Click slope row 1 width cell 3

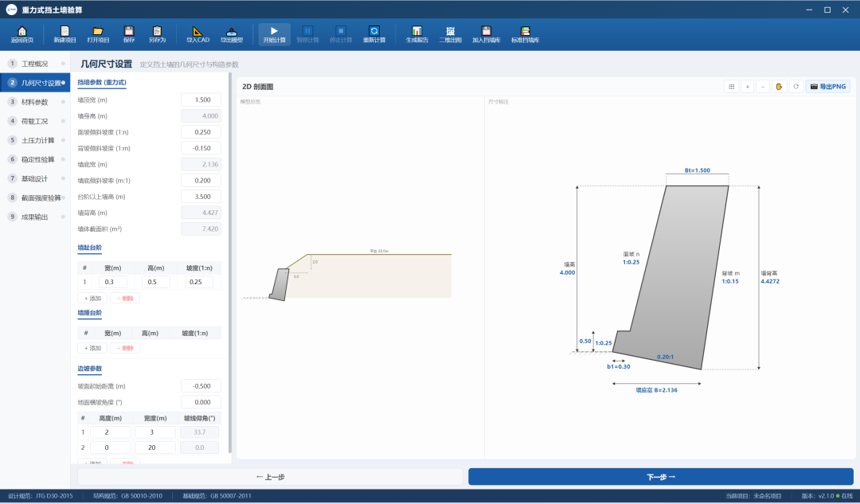tap(155, 432)
